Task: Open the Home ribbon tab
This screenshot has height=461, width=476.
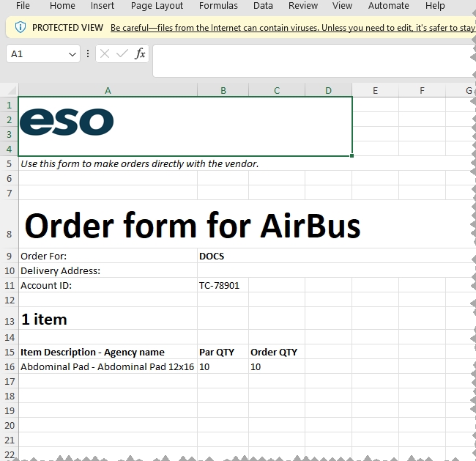Action: tap(62, 5)
